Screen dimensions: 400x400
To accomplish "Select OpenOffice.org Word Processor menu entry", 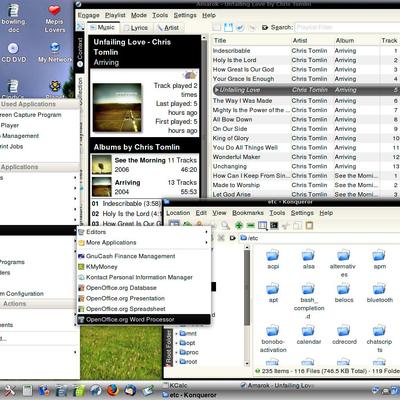I will 144,319.
